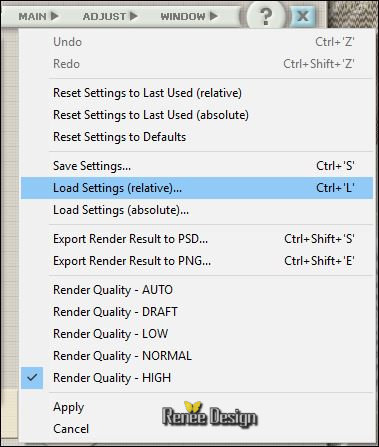The width and height of the screenshot is (379, 447).
Task: Switch render quality to NORMAL
Action: coord(197,356)
